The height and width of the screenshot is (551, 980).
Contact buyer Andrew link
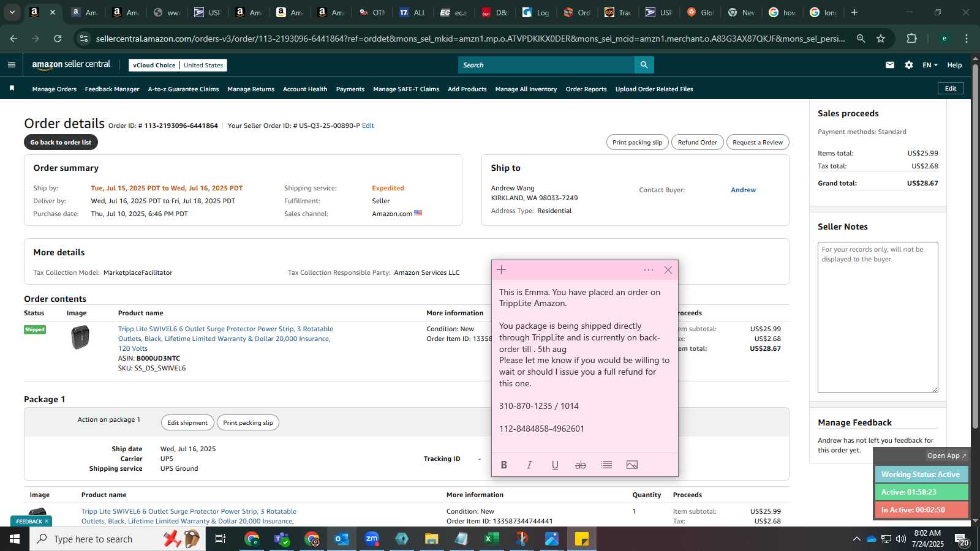click(744, 190)
